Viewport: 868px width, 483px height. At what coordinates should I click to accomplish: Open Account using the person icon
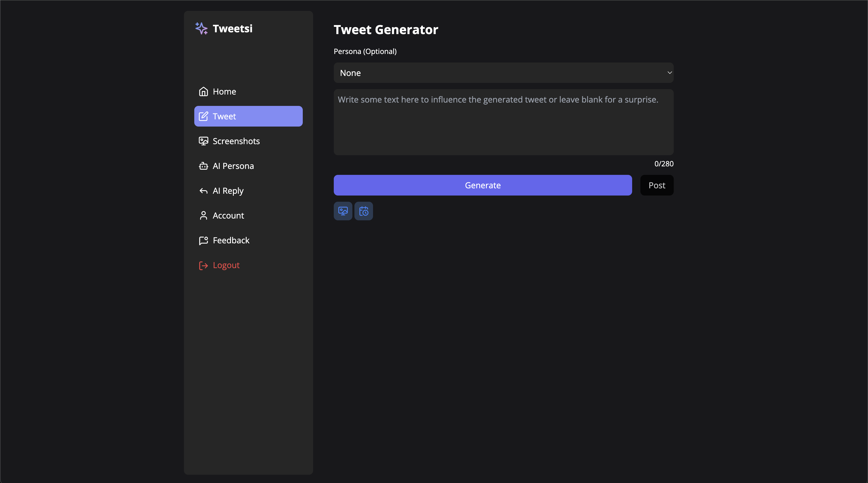click(204, 216)
